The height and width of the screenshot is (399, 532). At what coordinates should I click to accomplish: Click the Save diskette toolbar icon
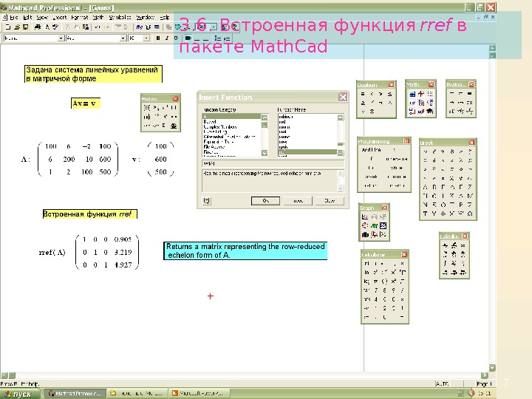pyautogui.click(x=25, y=27)
